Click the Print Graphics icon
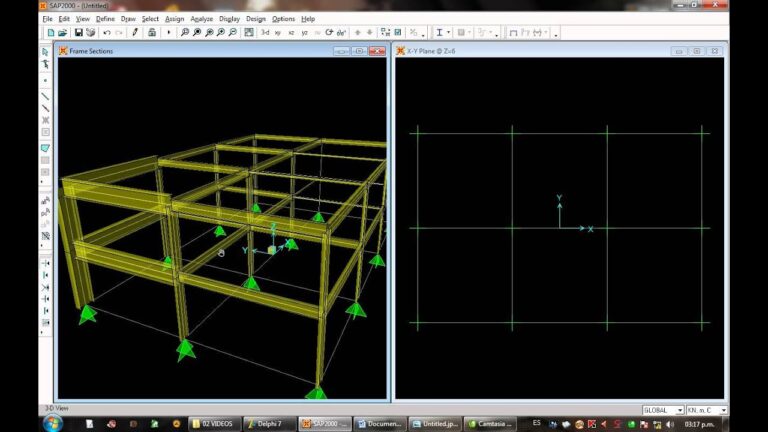 click(x=91, y=33)
